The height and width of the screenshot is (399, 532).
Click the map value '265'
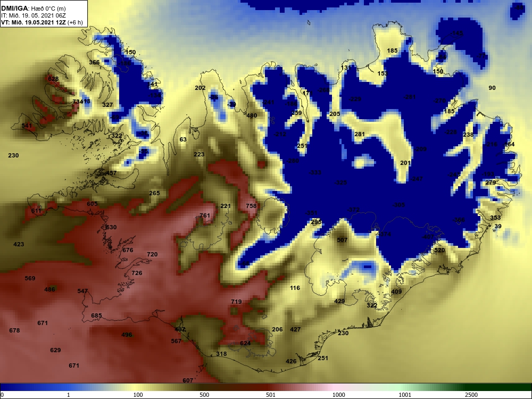tap(154, 194)
